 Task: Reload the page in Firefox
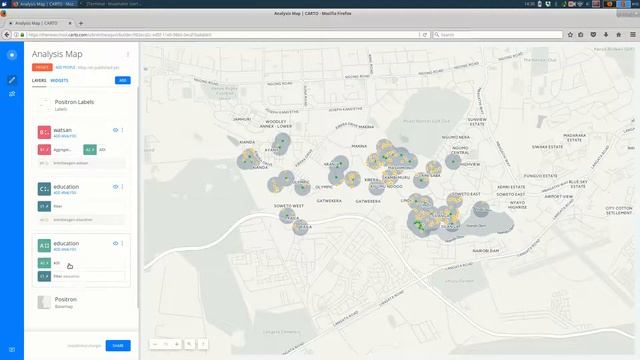tap(424, 35)
